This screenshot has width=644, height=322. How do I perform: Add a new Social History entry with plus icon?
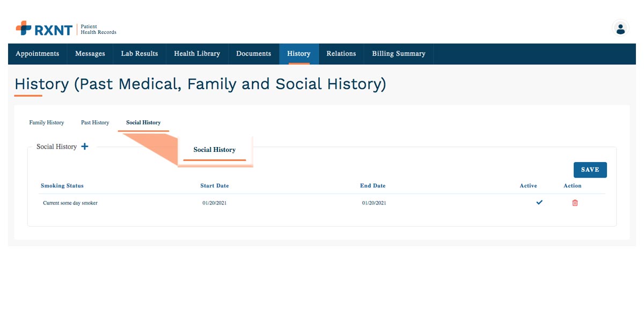click(x=85, y=147)
